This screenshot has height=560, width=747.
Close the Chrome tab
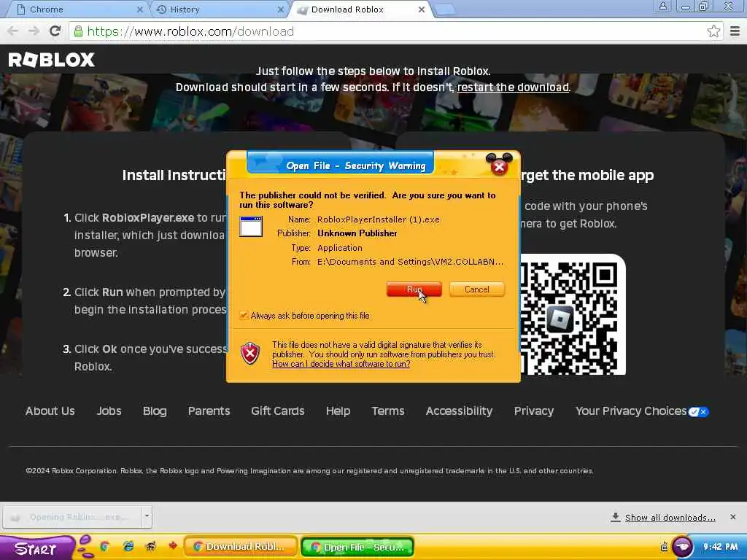pyautogui.click(x=139, y=9)
